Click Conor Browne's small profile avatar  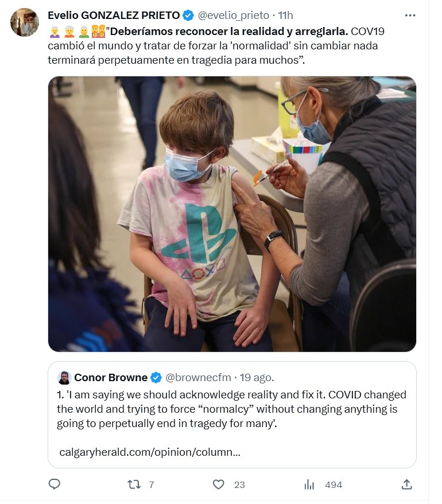tap(64, 378)
